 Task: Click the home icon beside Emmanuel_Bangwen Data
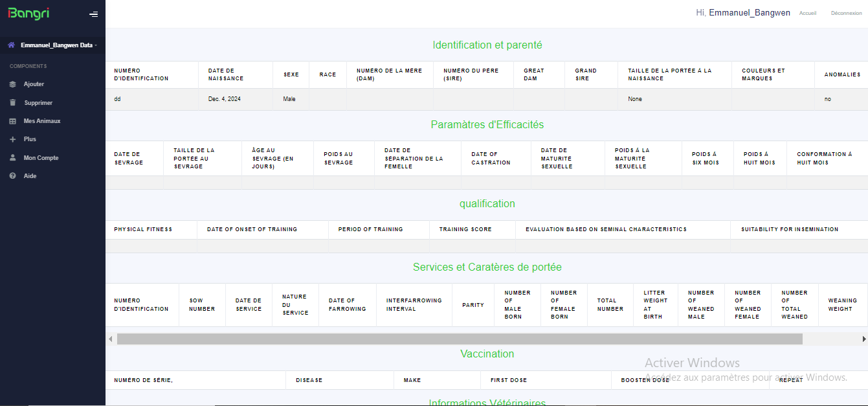tap(11, 45)
